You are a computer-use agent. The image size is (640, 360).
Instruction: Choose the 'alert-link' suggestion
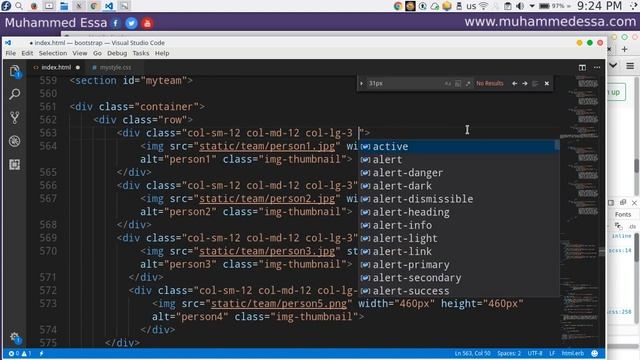[456, 251]
